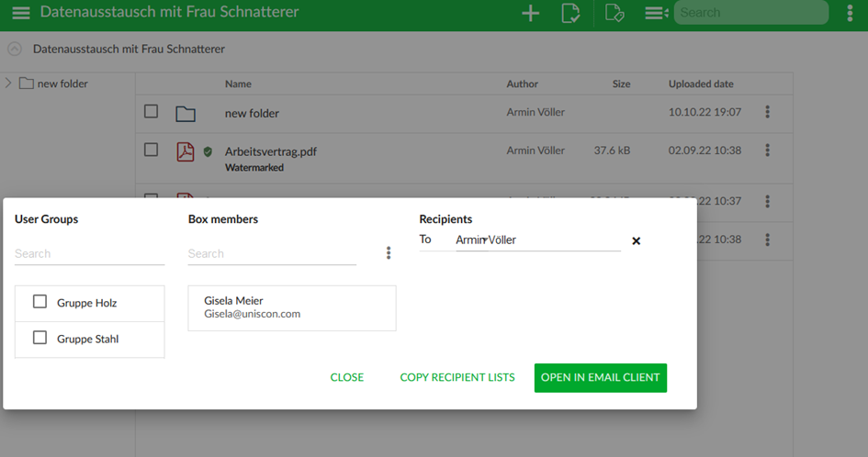The width and height of the screenshot is (868, 457).
Task: Select new folder in the sidebar tree
Action: click(x=62, y=84)
